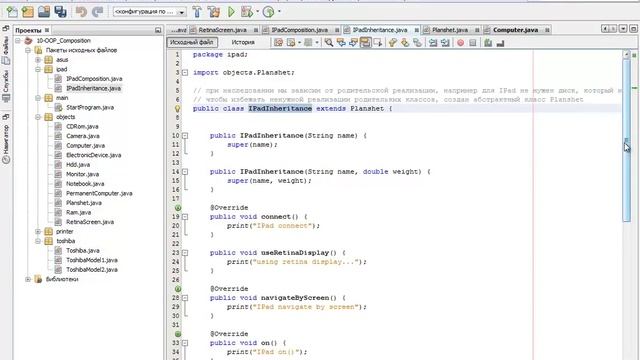Screen dimensions: 640x360
Task: Select ElectronicDevice.java in project tree
Action: [x=93, y=156]
